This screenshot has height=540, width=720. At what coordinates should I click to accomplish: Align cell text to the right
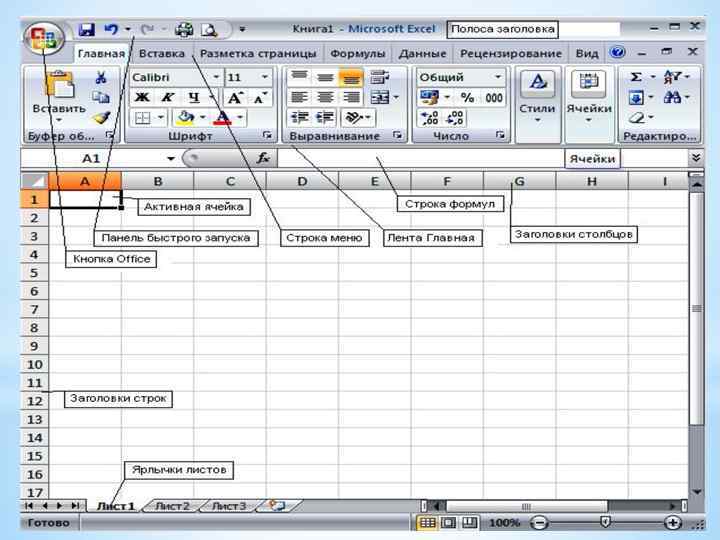[351, 97]
